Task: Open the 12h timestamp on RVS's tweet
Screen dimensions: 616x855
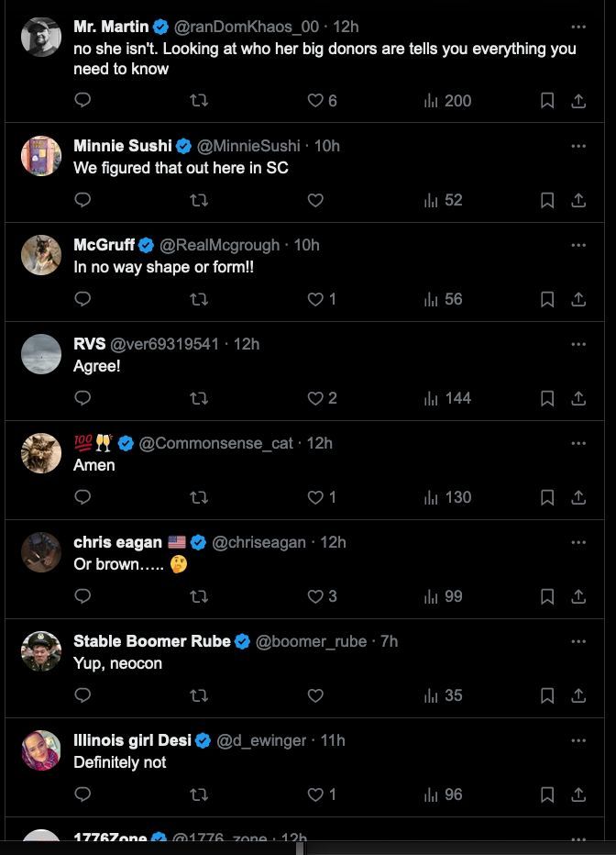Action: [247, 344]
